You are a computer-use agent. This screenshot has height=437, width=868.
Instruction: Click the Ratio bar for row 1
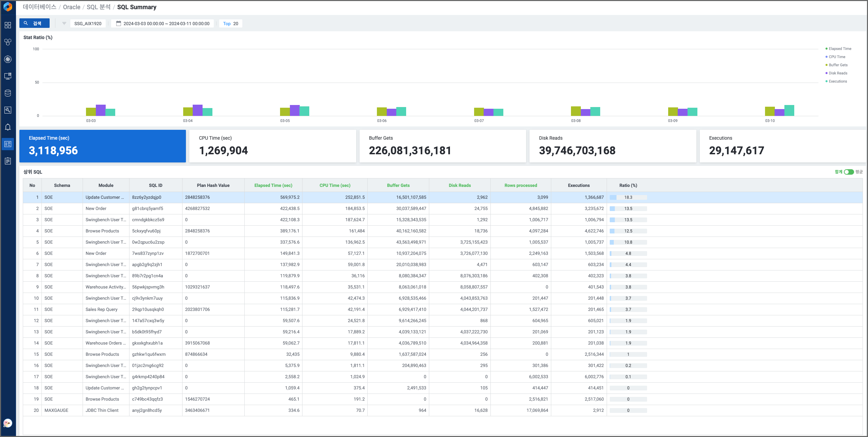coord(628,197)
